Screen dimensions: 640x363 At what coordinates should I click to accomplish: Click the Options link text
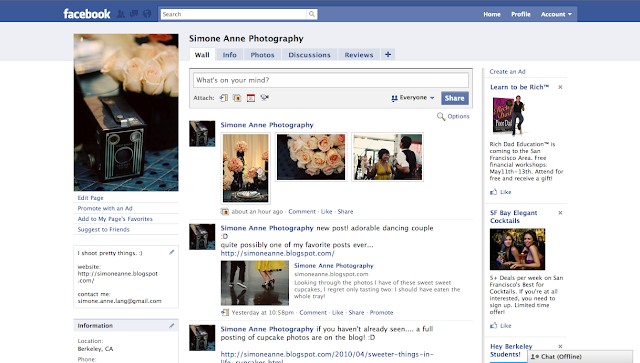tap(458, 116)
